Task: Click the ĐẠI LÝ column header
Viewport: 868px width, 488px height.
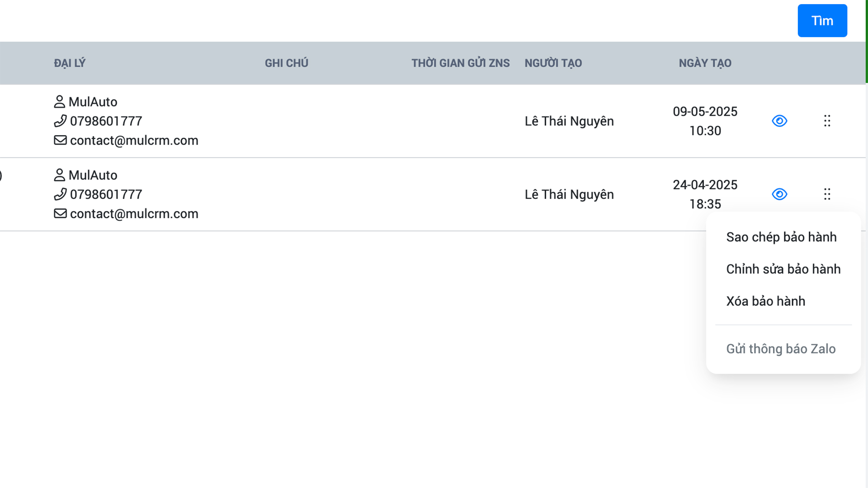Action: (x=70, y=63)
